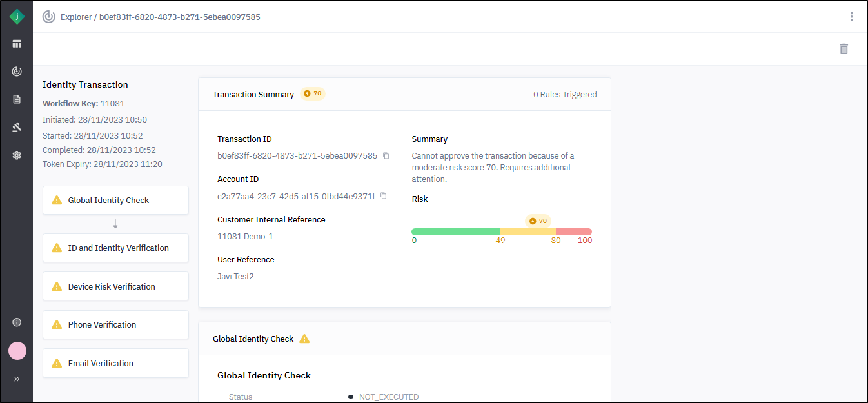Open the document icon in sidebar
Screen dimensions: 868x403
coord(17,99)
